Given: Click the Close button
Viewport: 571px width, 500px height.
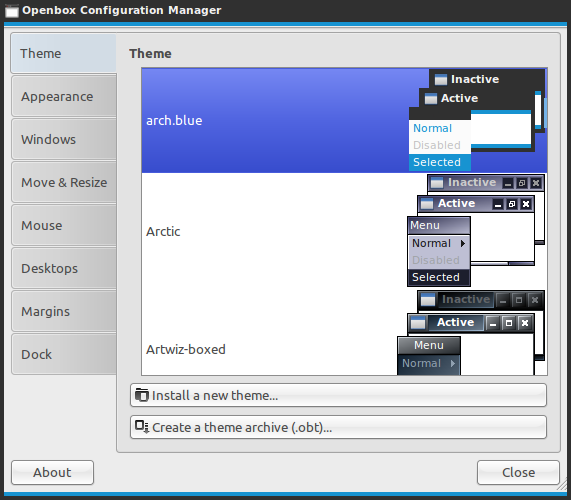Looking at the screenshot, I should pos(518,472).
